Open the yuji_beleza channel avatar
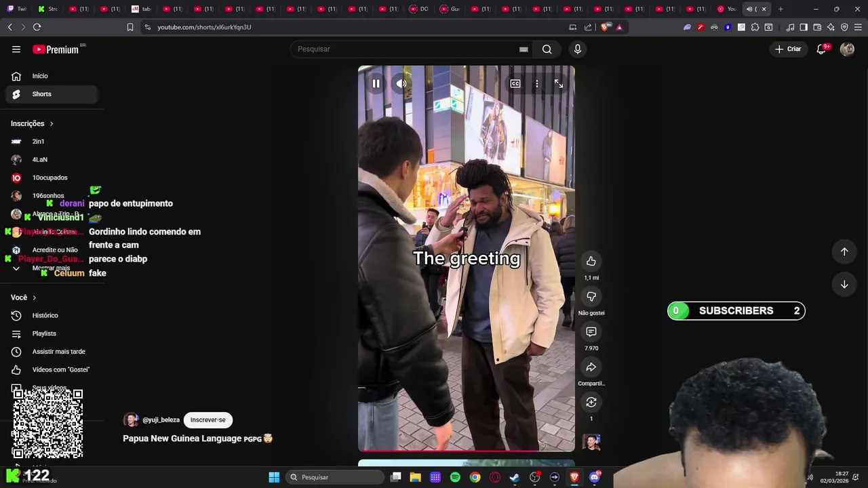The width and height of the screenshot is (868, 488). click(131, 420)
